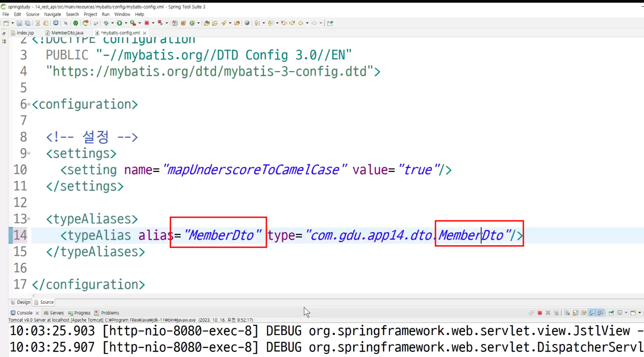The image size is (644, 357).
Task: Expand the Display Selected Console dropdown
Action: (x=626, y=313)
